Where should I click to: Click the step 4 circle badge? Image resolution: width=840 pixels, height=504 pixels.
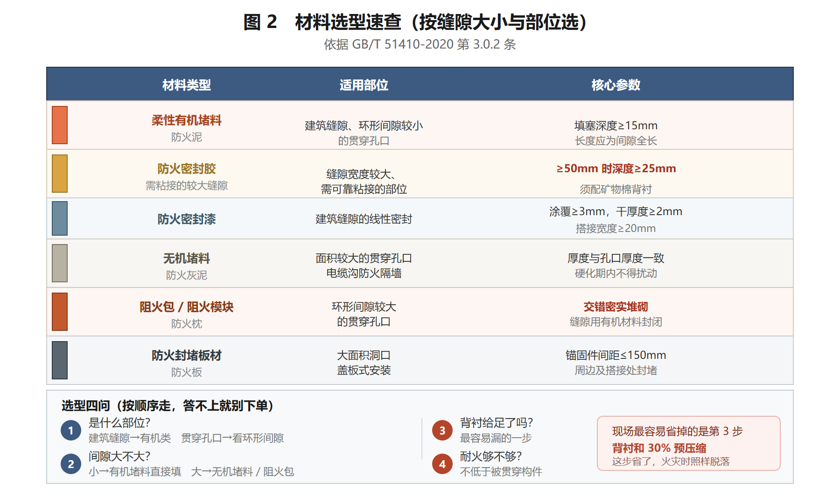[x=442, y=464]
